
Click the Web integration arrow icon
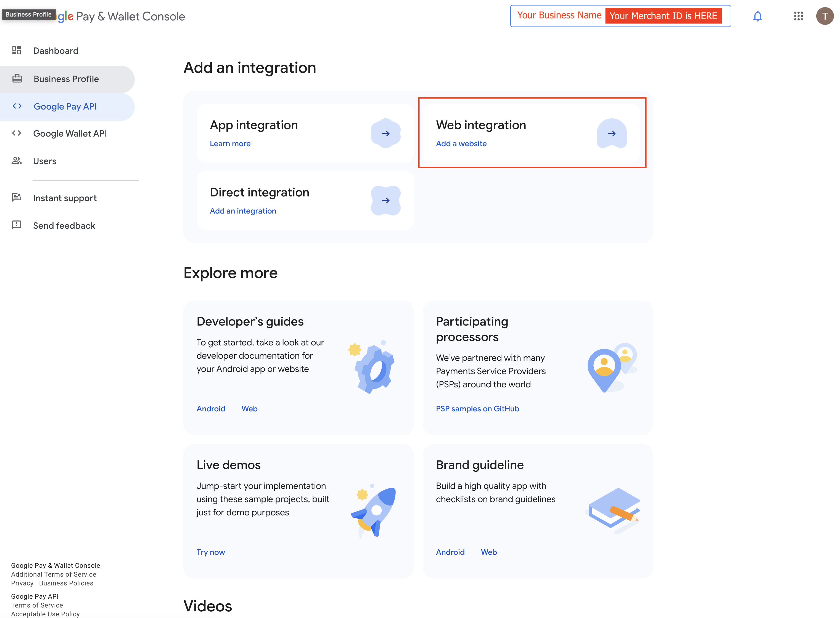611,134
